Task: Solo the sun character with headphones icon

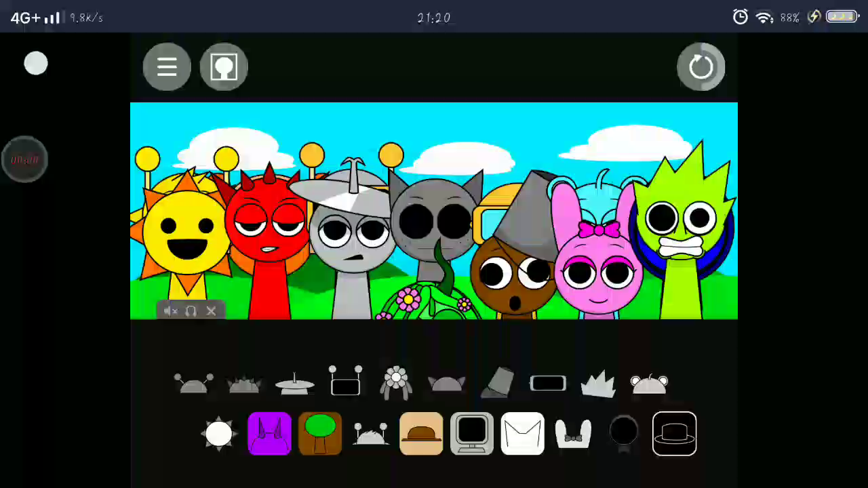Action: tap(191, 311)
